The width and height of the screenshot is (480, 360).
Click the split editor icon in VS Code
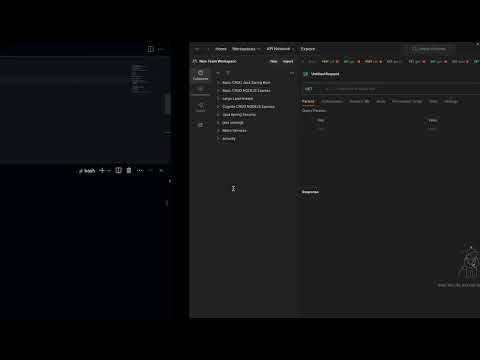151,49
